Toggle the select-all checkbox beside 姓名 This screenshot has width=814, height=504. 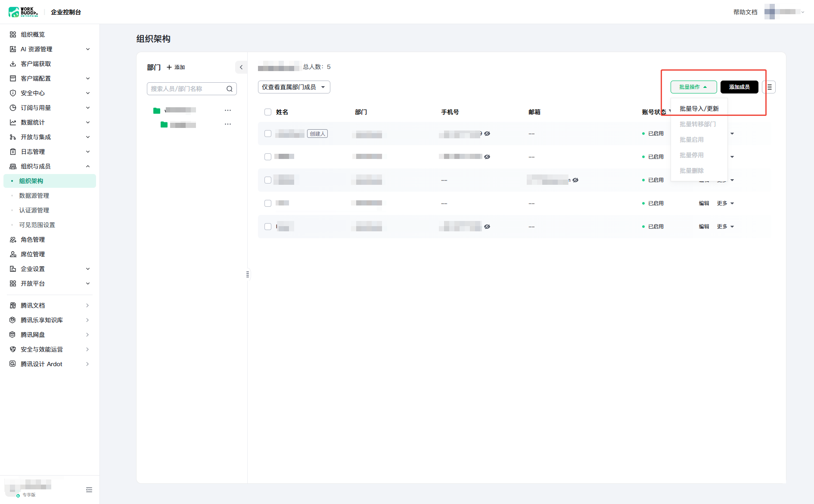(x=268, y=112)
